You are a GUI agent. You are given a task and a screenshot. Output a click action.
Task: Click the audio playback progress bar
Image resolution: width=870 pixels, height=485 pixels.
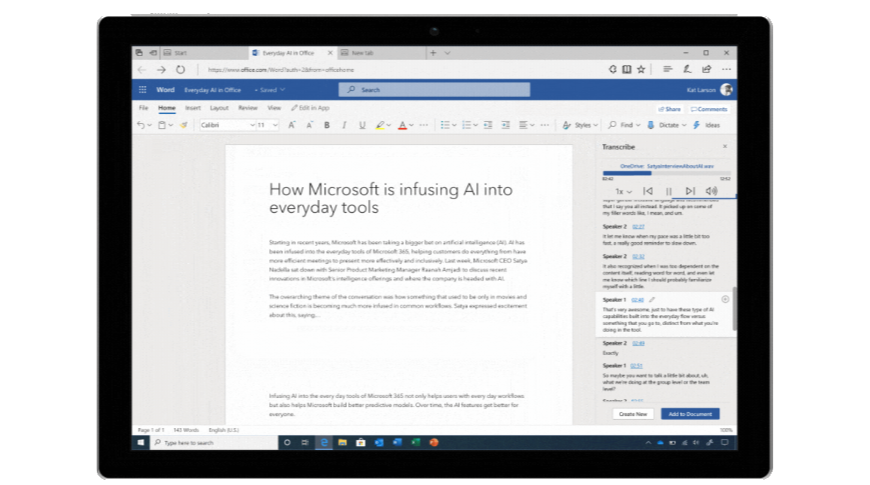(666, 173)
